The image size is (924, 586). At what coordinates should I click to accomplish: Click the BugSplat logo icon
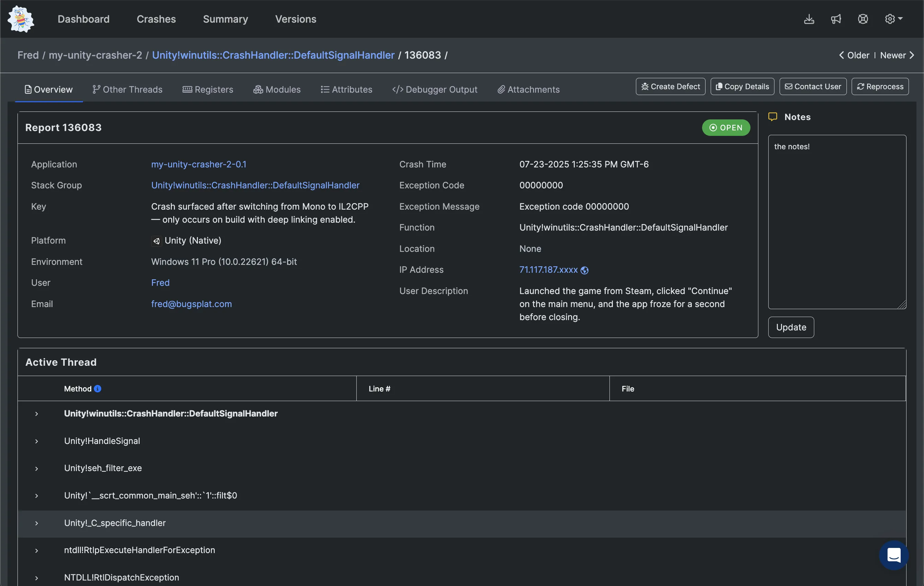[21, 19]
